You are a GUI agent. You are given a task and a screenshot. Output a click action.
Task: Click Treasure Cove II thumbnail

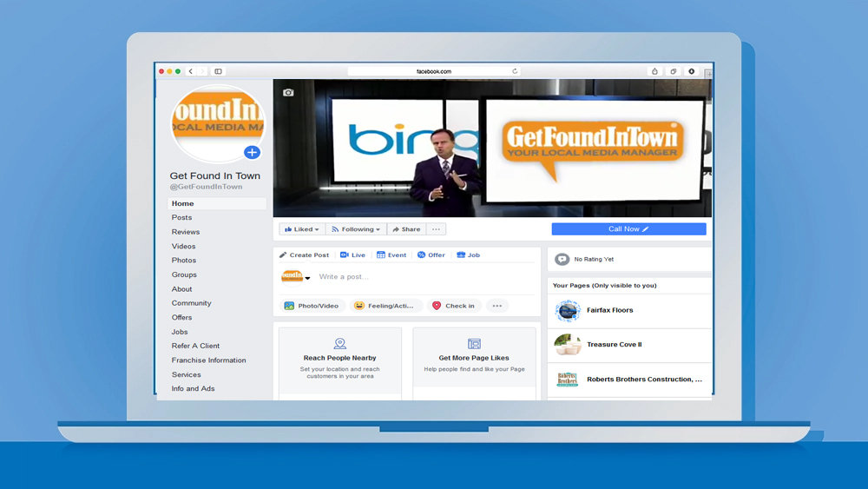(568, 345)
